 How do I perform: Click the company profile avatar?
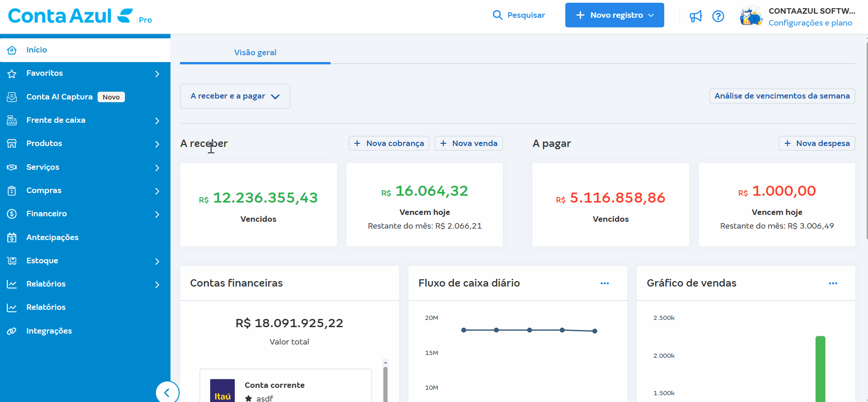tap(751, 16)
